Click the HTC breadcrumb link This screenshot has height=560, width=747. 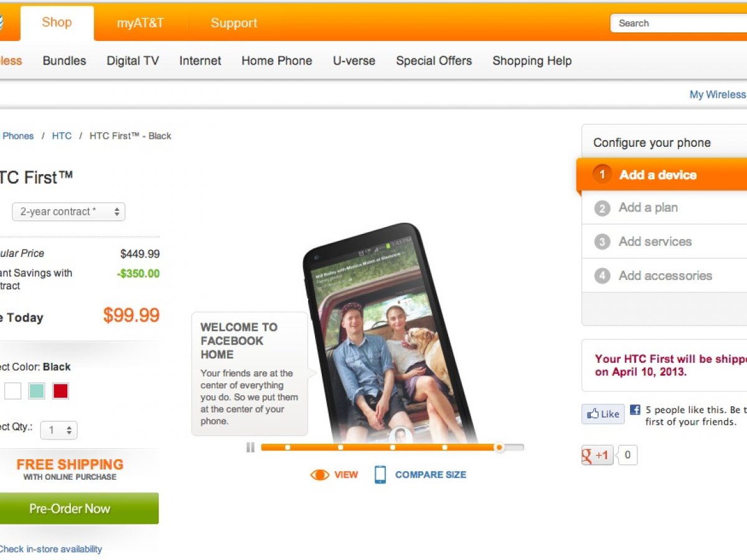62,136
